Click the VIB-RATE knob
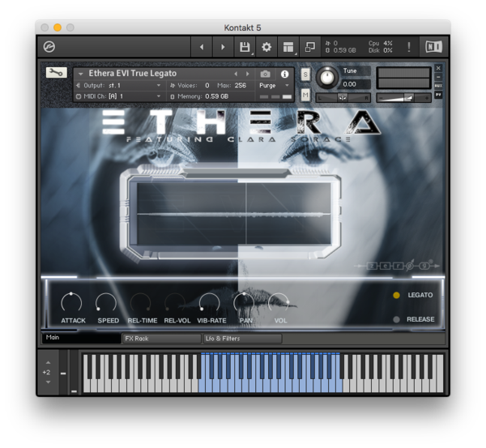Viewport: 486px width, 448px height. [x=210, y=302]
